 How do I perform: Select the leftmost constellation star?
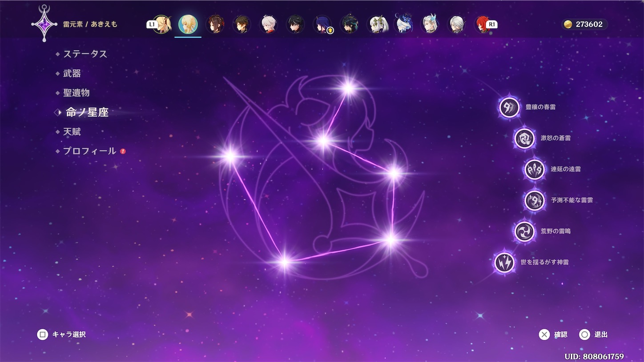pyautogui.click(x=230, y=155)
